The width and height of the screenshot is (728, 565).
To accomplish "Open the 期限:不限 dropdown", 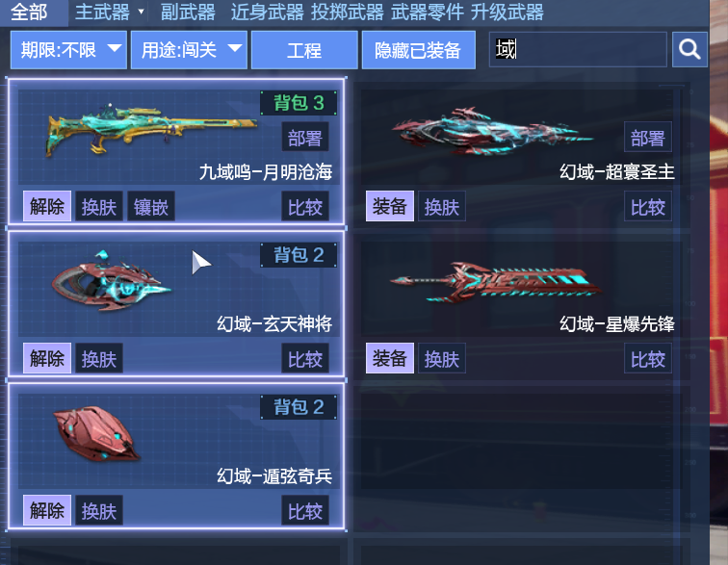I will [68, 50].
